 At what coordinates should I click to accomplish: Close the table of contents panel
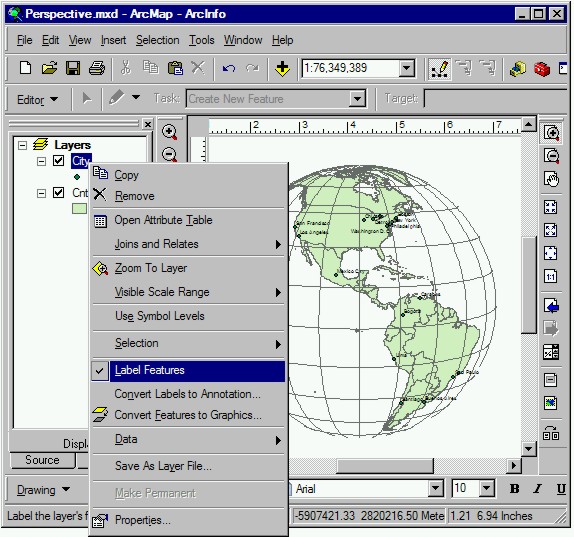[148, 124]
